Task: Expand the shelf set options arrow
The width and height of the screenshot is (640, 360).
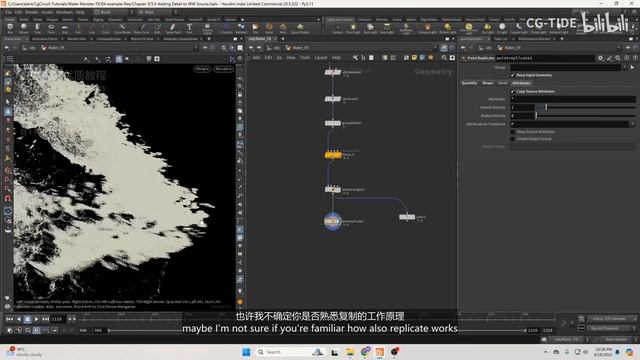Action: 318,19
